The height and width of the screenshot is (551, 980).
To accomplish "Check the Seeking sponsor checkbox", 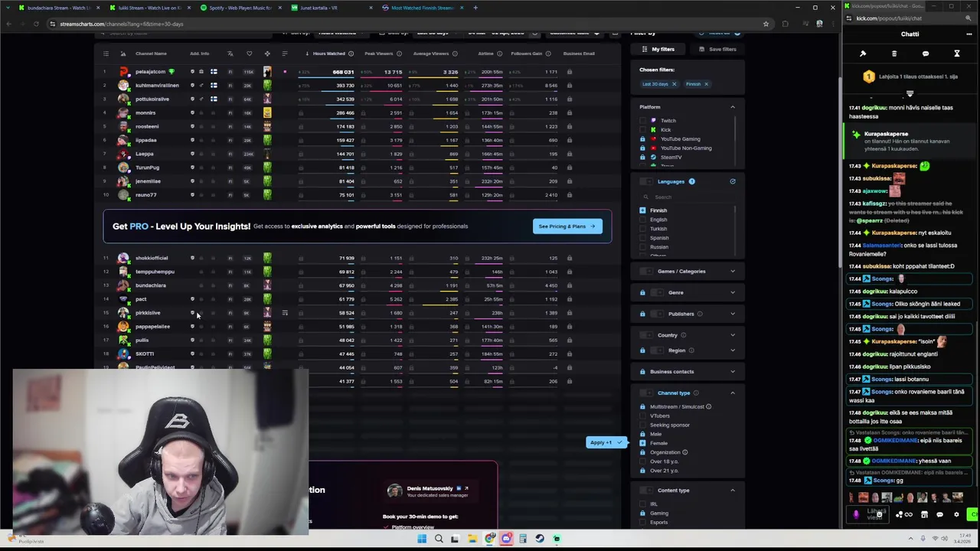I will coord(642,425).
